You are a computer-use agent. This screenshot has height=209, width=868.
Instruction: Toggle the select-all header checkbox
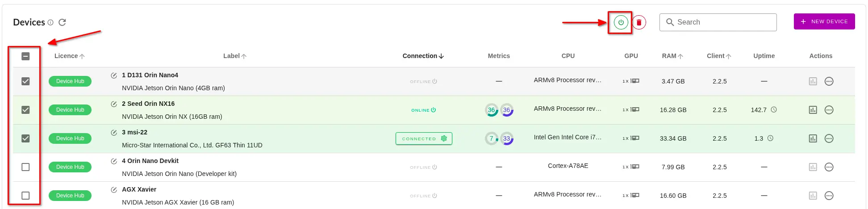25,56
